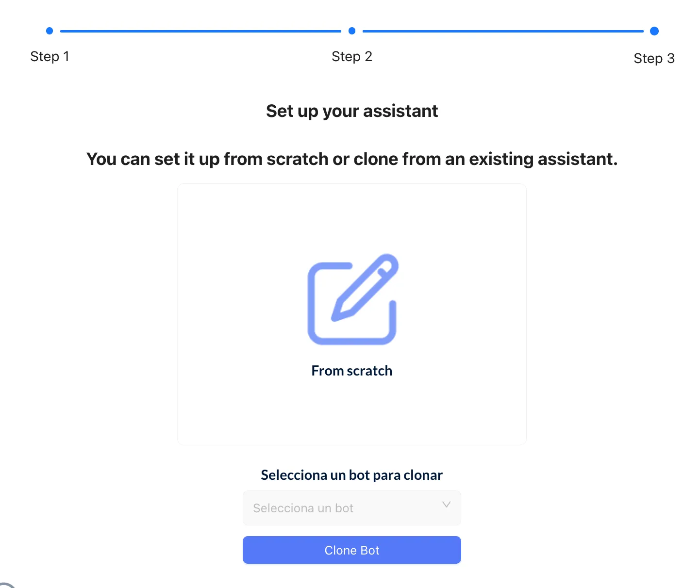
Task: Go to the Step 2 label
Action: [352, 56]
